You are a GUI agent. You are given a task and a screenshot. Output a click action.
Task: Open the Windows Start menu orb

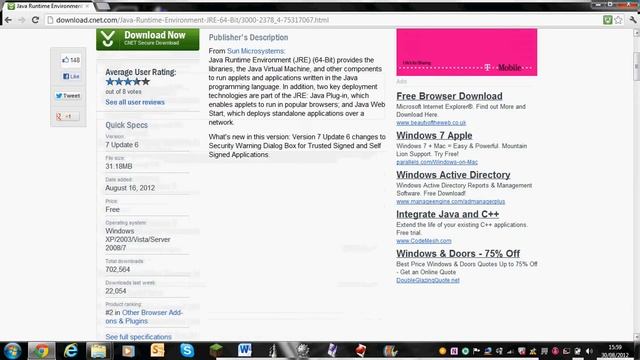click(x=12, y=351)
